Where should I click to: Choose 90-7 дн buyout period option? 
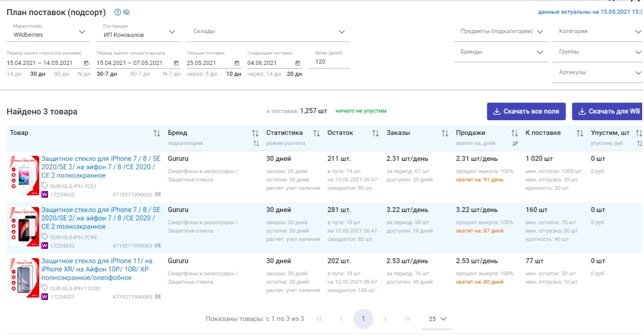[x=140, y=74]
